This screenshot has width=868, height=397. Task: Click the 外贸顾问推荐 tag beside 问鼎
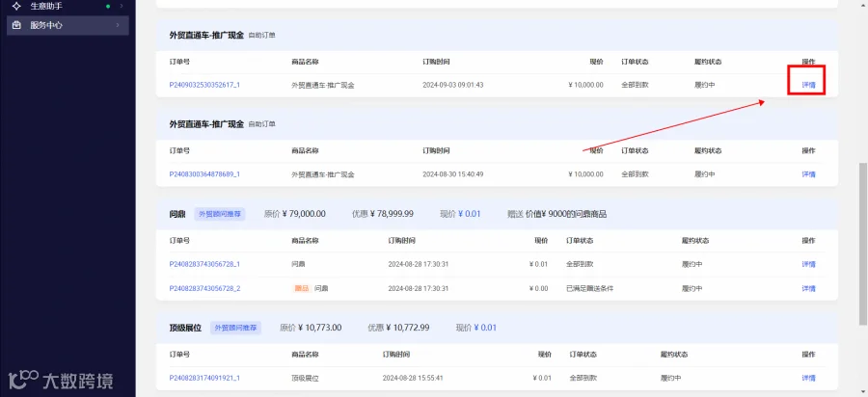pyautogui.click(x=220, y=214)
